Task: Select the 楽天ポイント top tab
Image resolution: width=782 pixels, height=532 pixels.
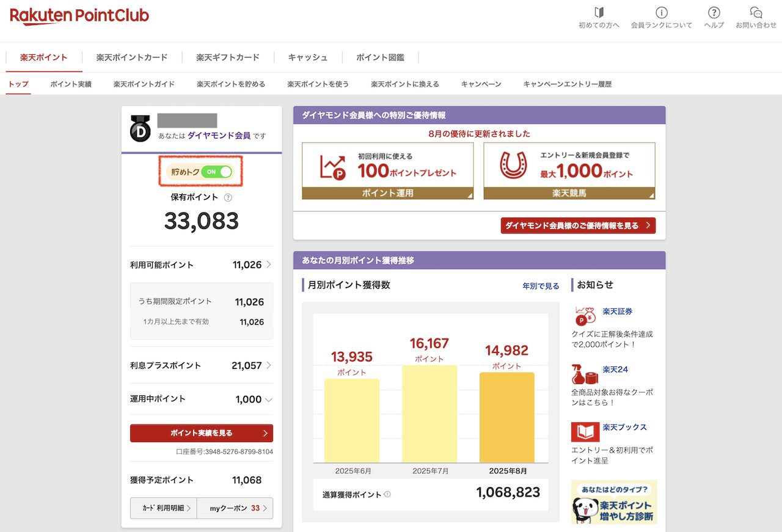Action: [x=44, y=57]
